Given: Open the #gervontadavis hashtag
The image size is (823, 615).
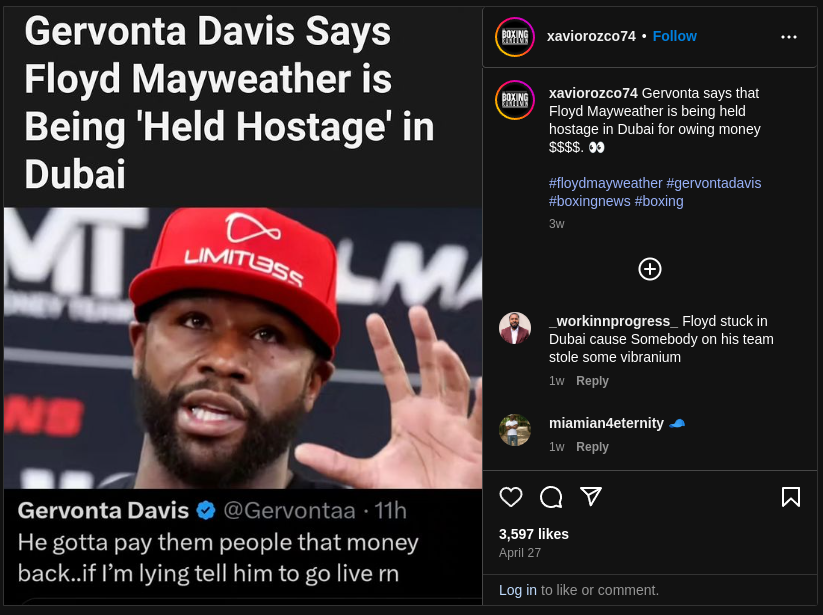Looking at the screenshot, I should pyautogui.click(x=713, y=183).
